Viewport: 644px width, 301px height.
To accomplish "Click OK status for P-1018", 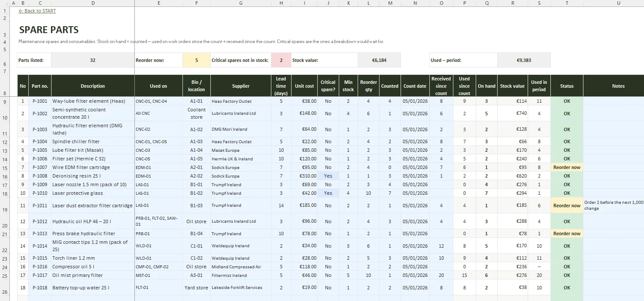I will [x=567, y=288].
